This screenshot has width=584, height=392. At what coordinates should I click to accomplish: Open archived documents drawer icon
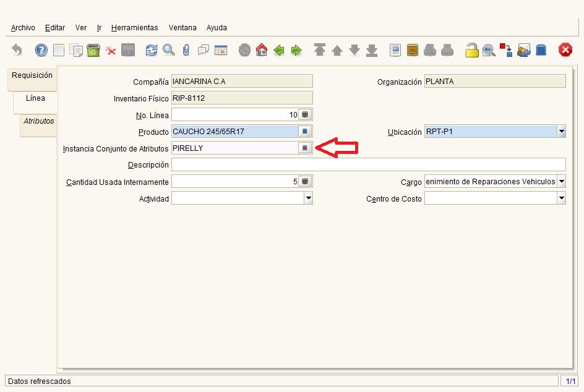pyautogui.click(x=413, y=50)
